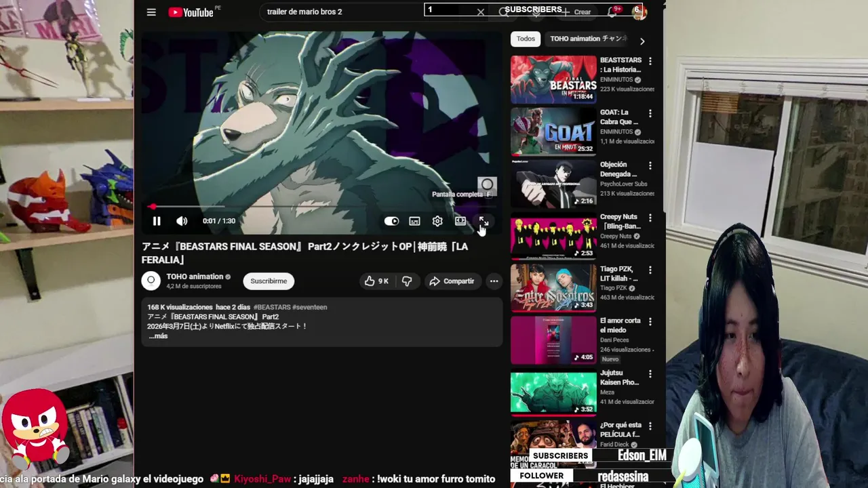
Task: Subscribe with the Suscribirme button
Action: [x=269, y=281]
